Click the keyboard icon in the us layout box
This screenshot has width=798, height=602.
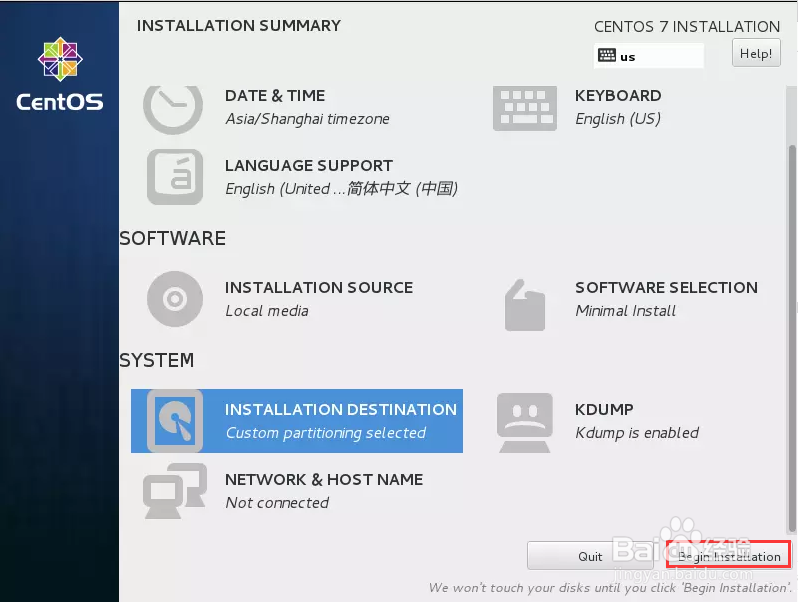606,55
